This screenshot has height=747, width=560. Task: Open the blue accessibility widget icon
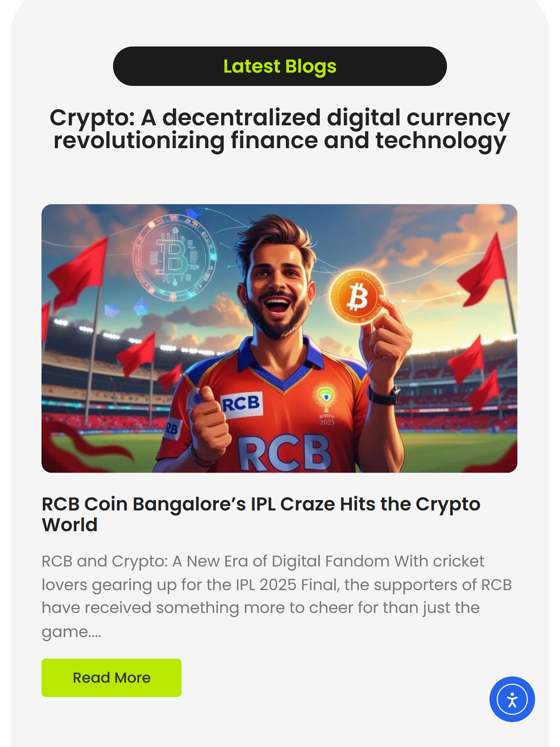[x=512, y=699]
